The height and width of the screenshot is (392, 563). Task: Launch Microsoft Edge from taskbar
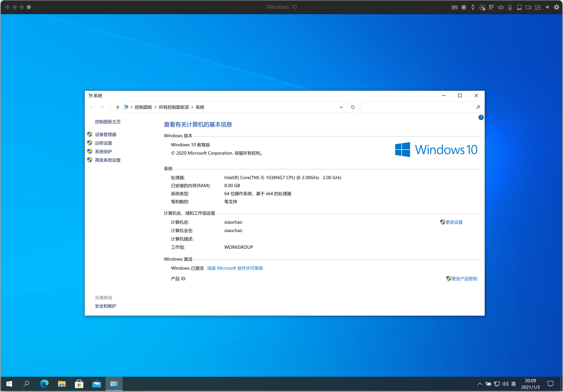click(44, 384)
